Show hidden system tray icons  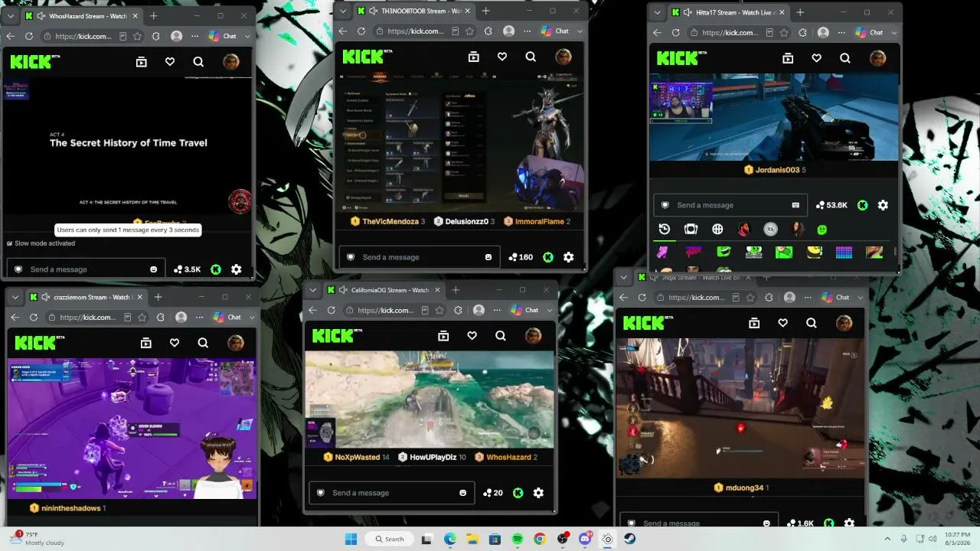(887, 539)
